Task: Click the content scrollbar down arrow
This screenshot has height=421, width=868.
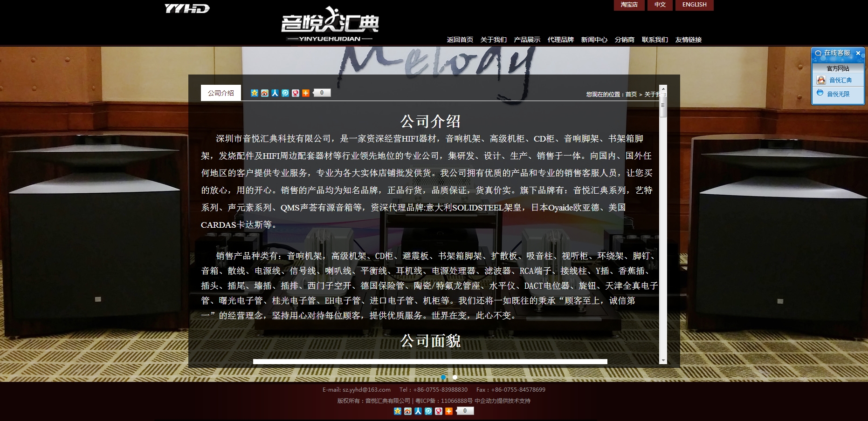Action: pos(663,360)
